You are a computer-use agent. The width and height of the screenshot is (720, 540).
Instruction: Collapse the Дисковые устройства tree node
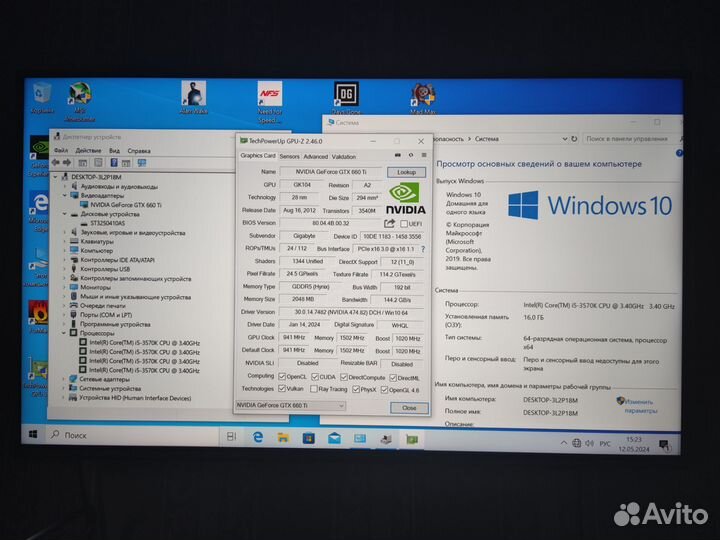click(65, 214)
